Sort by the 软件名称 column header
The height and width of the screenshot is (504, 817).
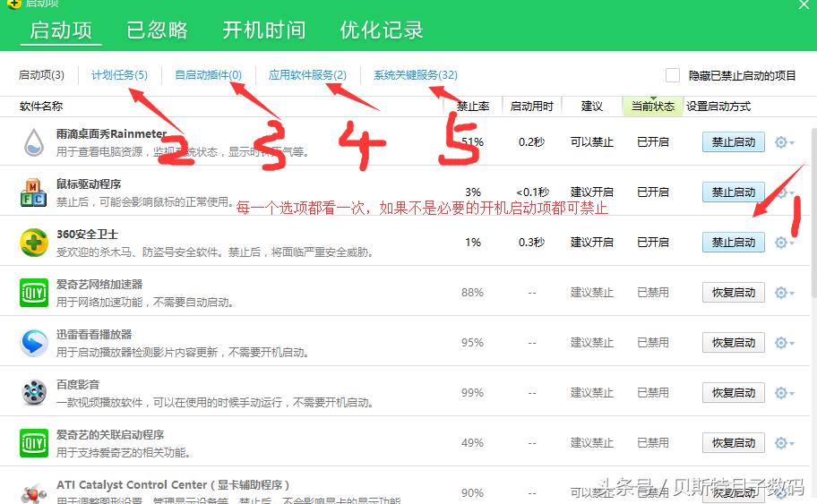pos(41,107)
